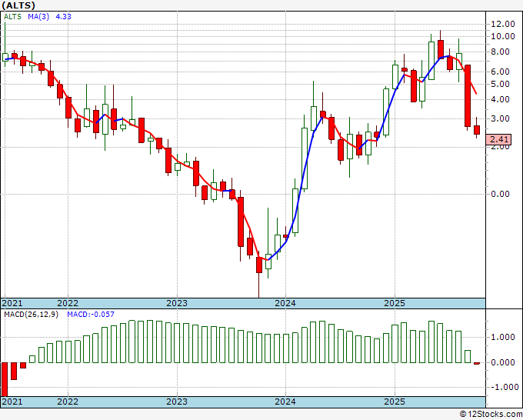Image resolution: width=523 pixels, height=420 pixels.
Task: Click the 4.00 price axis label
Action: (x=501, y=99)
